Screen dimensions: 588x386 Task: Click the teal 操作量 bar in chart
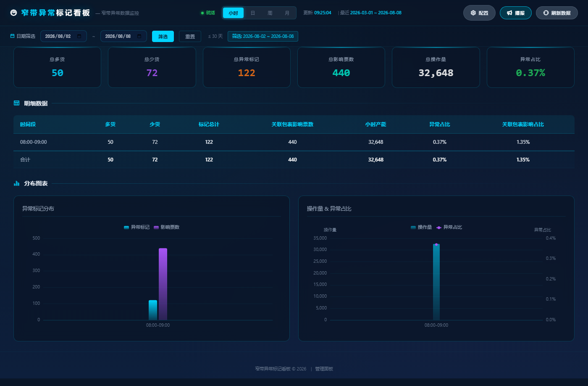pyautogui.click(x=436, y=282)
